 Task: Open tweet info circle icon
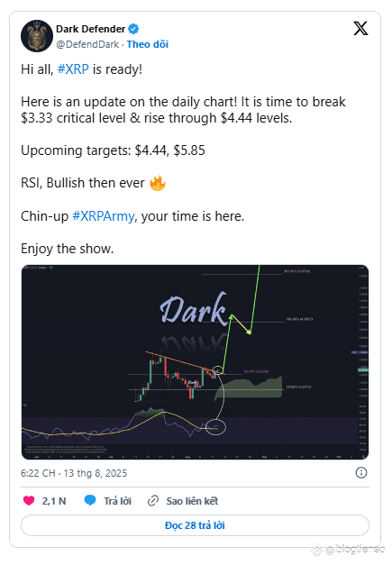point(361,472)
